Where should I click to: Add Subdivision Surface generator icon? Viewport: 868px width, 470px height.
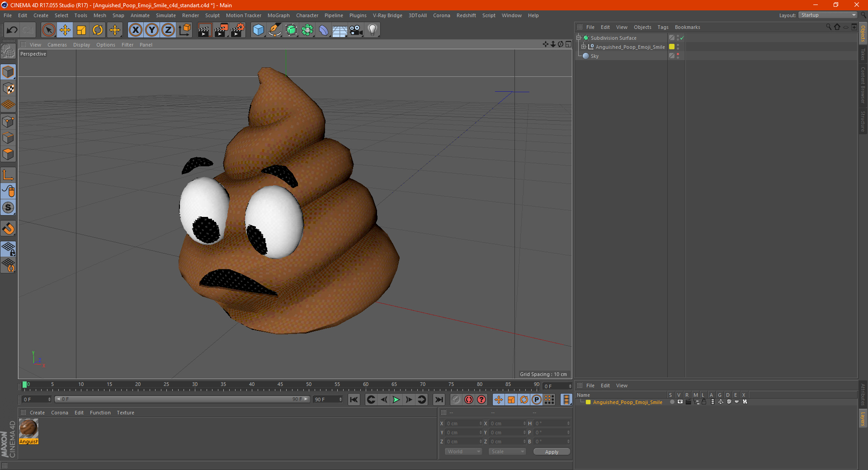291,30
